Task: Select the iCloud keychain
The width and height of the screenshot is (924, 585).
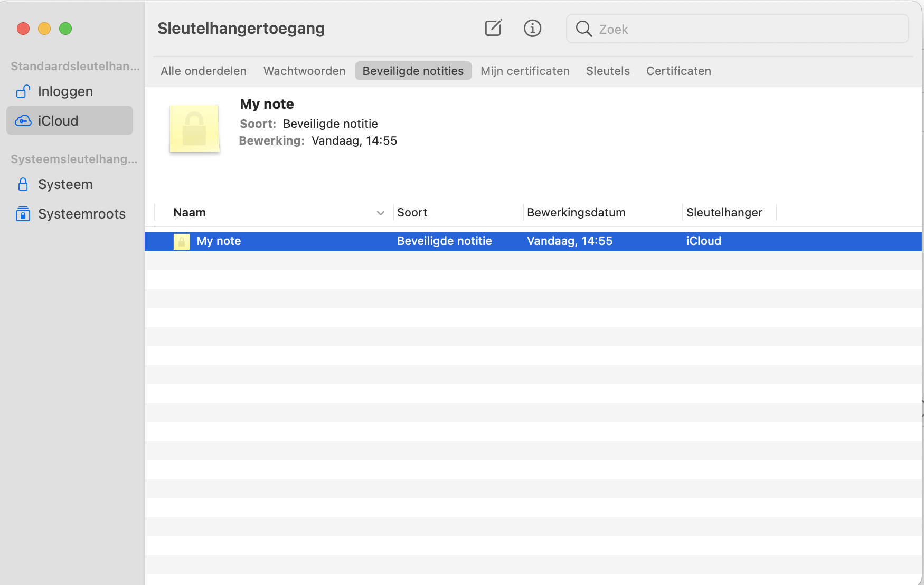Action: pos(70,121)
